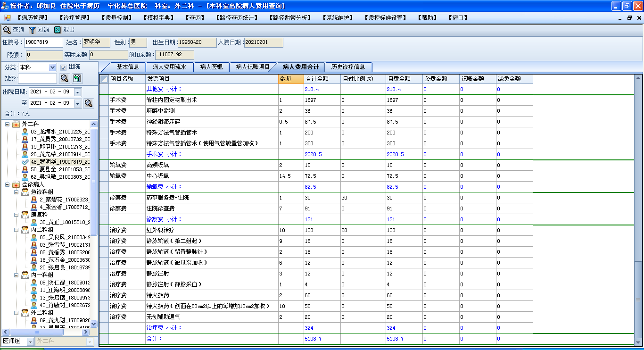This screenshot has width=644, height=350.
Task: Click the 合计金额 column header
Action: 322,79
